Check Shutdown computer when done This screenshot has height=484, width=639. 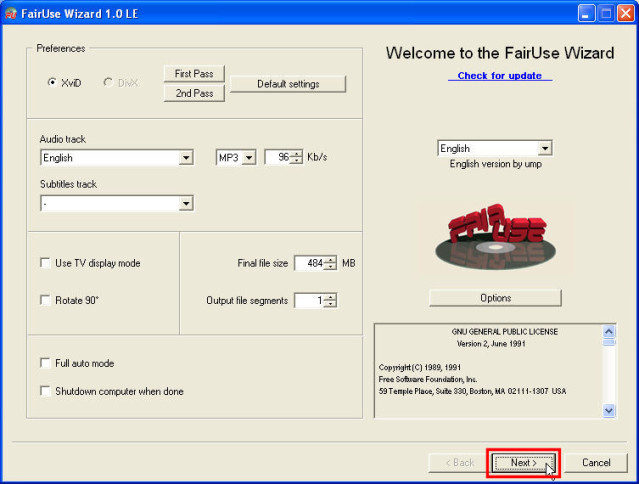click(45, 391)
